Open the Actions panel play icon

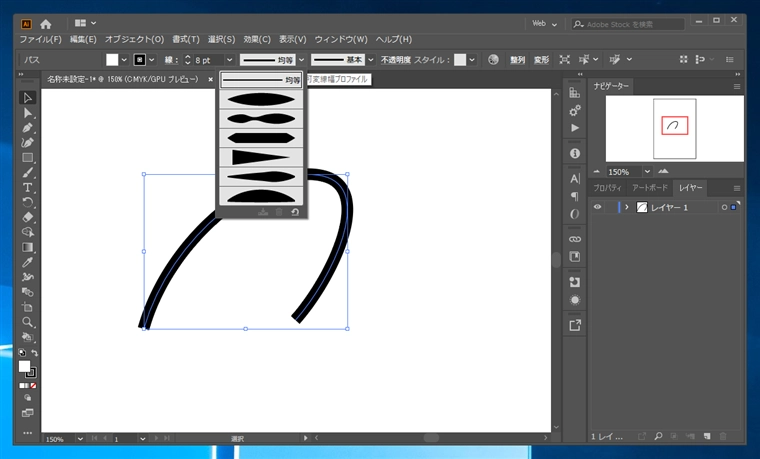[x=575, y=128]
